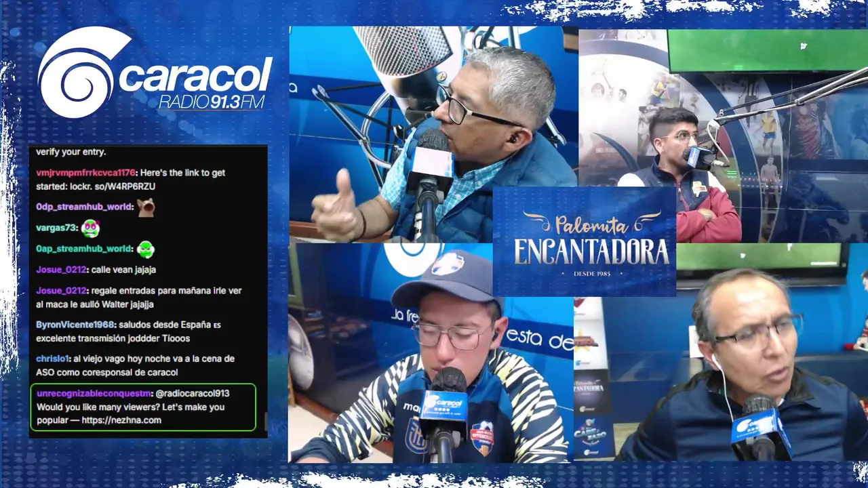Viewport: 868px width, 488px height.
Task: Click the cat emote from 0dp_streamhub_world
Action: (146, 207)
